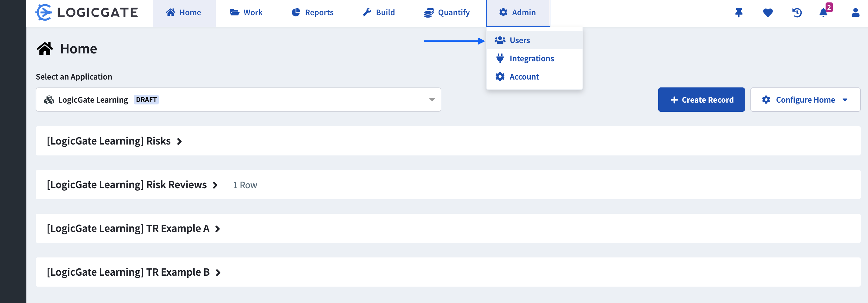Select Account from the Admin menu
The height and width of the screenshot is (303, 868).
(x=524, y=77)
